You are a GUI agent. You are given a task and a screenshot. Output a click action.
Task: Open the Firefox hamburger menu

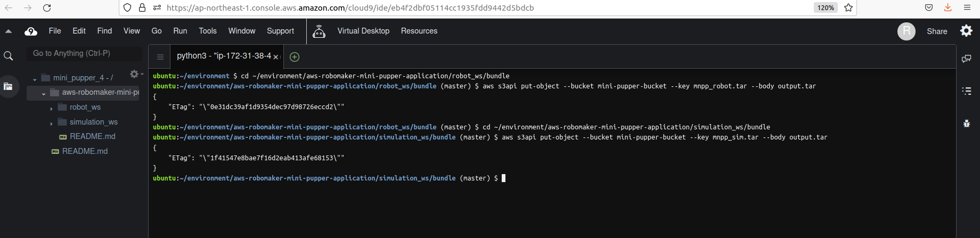[x=967, y=7]
